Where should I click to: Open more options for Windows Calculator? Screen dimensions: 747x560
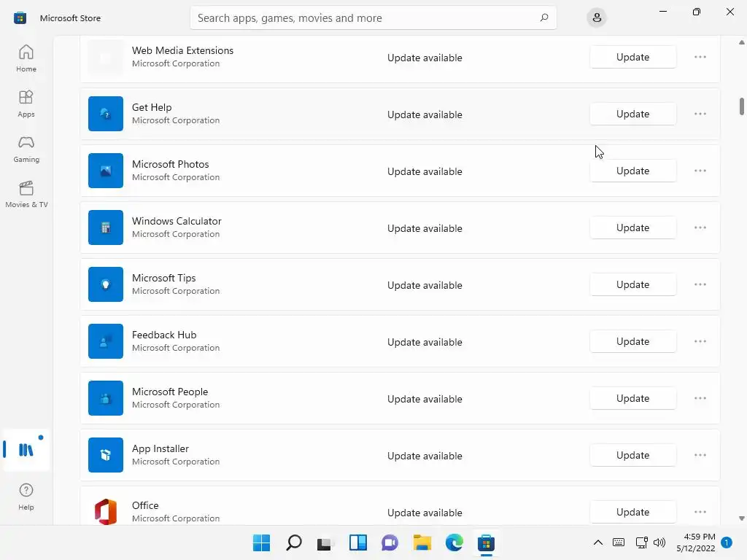tap(700, 227)
